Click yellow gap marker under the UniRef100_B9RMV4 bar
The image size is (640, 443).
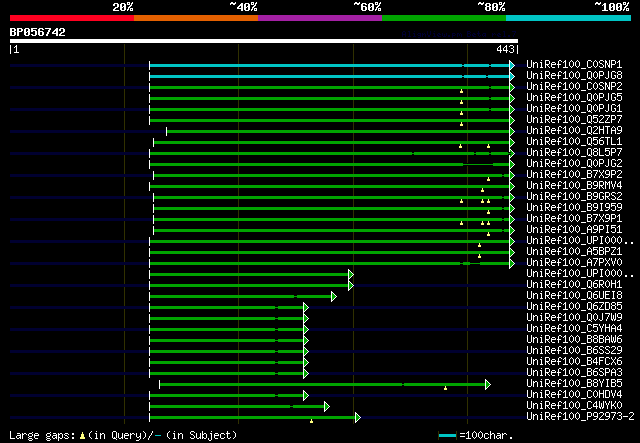[x=482, y=190]
